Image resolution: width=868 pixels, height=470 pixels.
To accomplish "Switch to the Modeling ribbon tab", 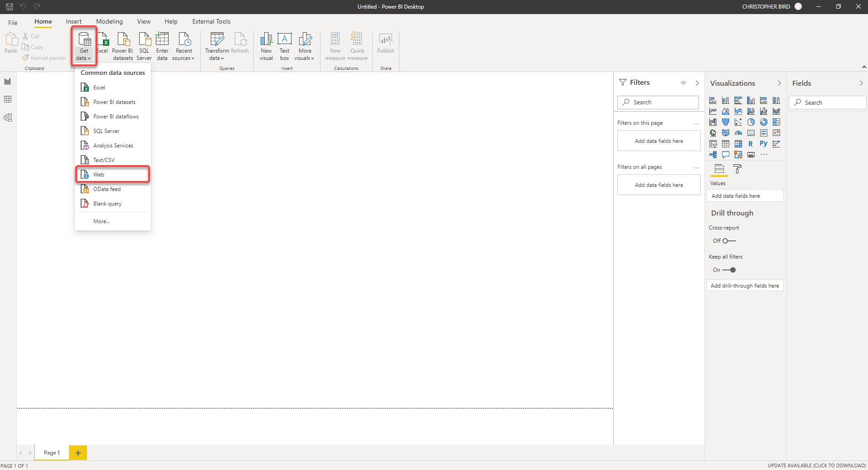I will click(x=109, y=21).
